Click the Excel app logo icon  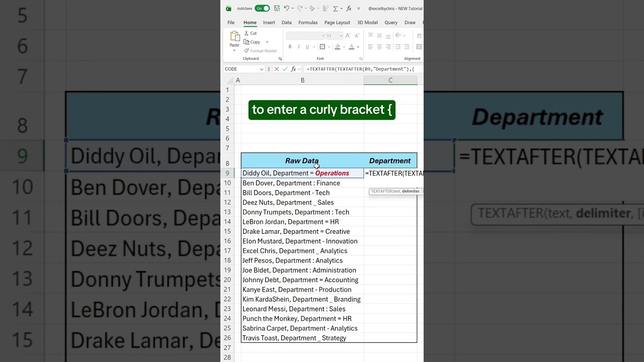coord(228,9)
